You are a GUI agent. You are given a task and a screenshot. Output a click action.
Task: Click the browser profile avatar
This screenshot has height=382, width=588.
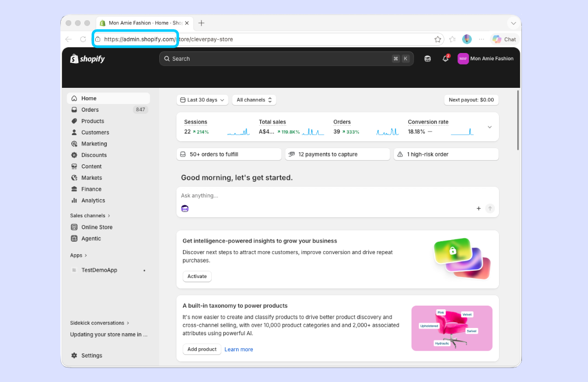pyautogui.click(x=467, y=39)
